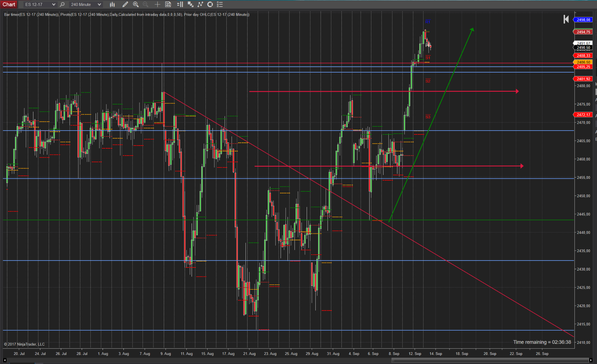This screenshot has width=597, height=364.
Task: Click the 12. Sep date axis label
Action: point(415,354)
